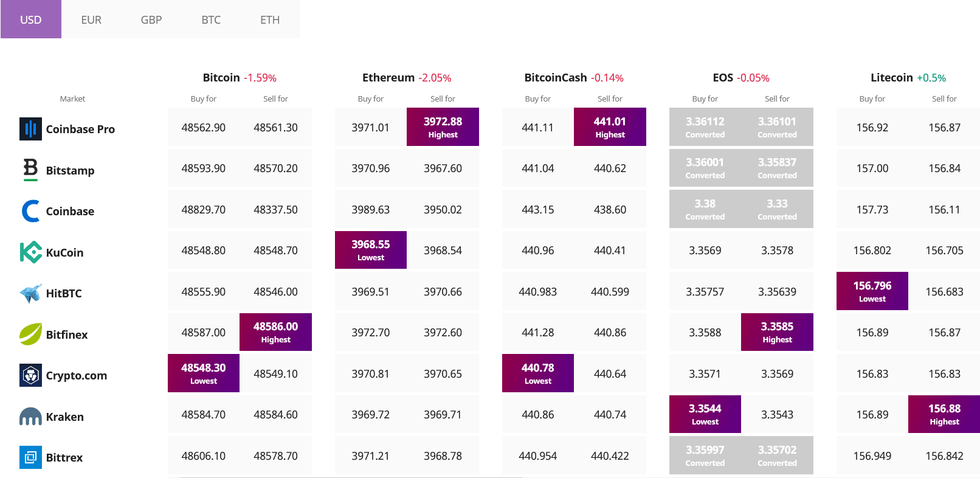This screenshot has width=980, height=478.
Task: Click Bittrex BitcoinCash buy price 440.954
Action: coord(538,456)
